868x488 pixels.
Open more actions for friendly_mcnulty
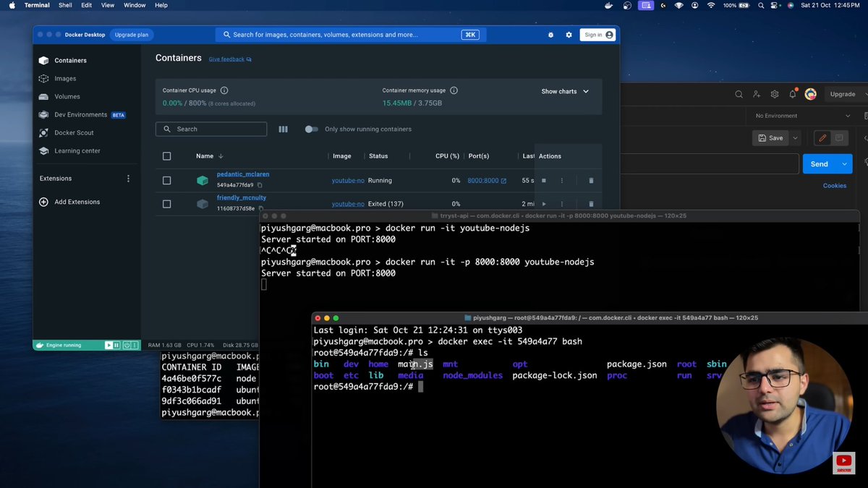tap(561, 204)
